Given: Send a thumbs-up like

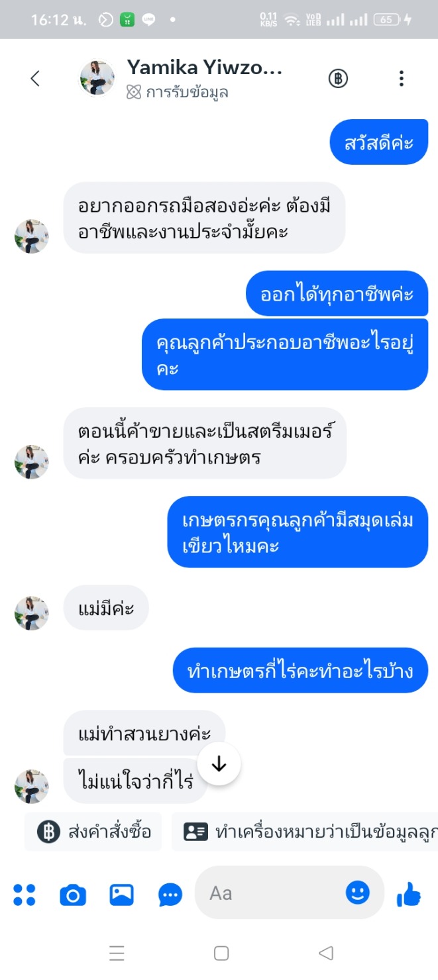Looking at the screenshot, I should click(409, 894).
